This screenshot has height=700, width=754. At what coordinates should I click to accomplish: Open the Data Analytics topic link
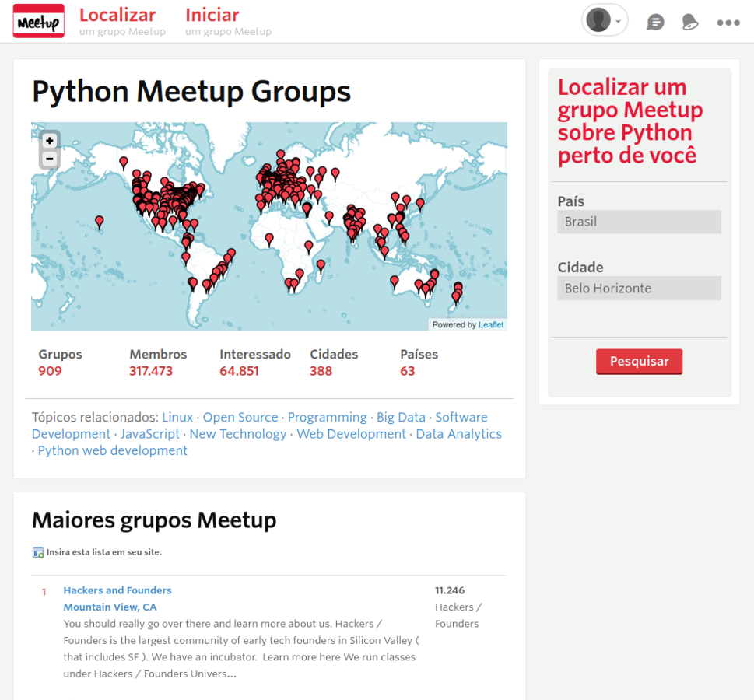459,434
